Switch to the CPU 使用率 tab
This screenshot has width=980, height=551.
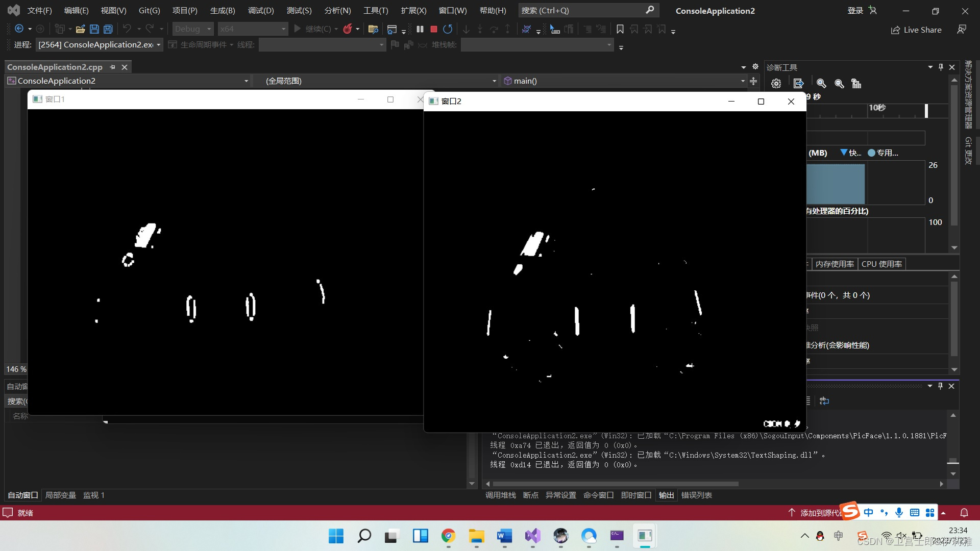[x=881, y=264]
